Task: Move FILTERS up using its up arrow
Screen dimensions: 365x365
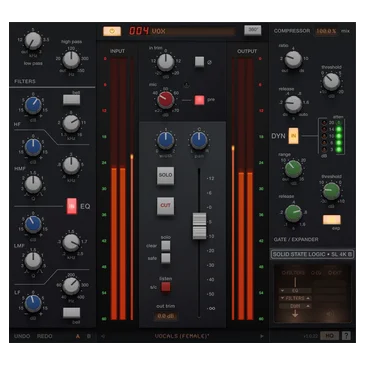Action: [x=308, y=298]
